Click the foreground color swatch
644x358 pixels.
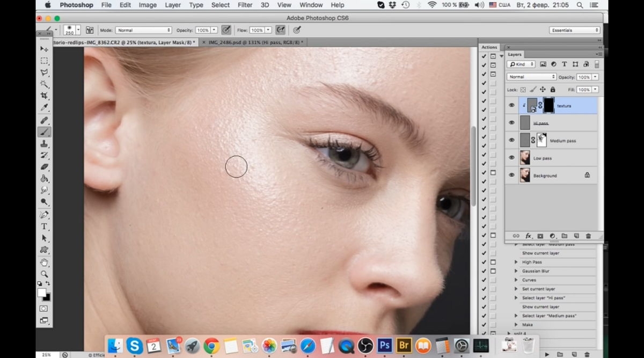(x=41, y=293)
